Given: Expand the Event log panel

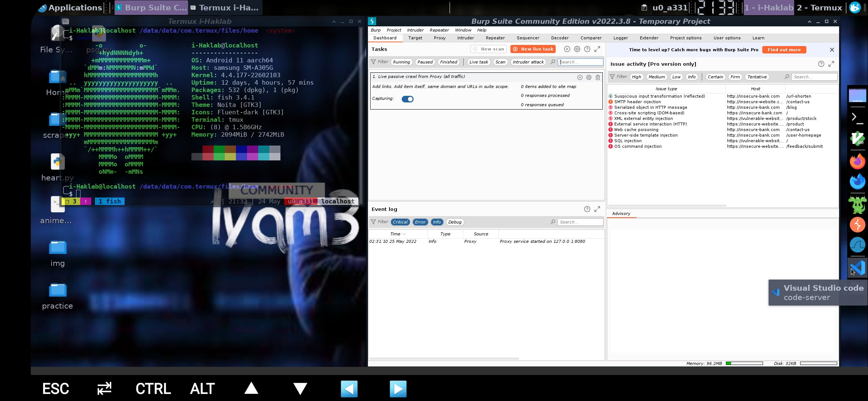Looking at the screenshot, I should [597, 209].
